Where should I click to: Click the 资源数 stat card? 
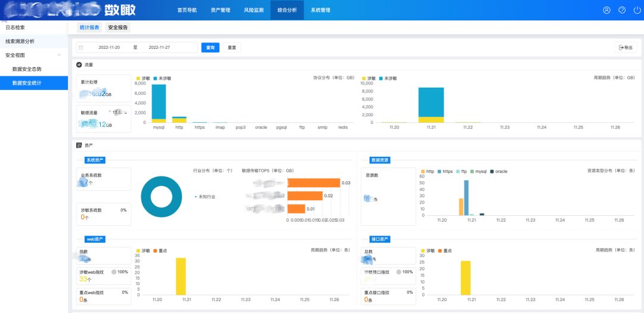click(389, 196)
